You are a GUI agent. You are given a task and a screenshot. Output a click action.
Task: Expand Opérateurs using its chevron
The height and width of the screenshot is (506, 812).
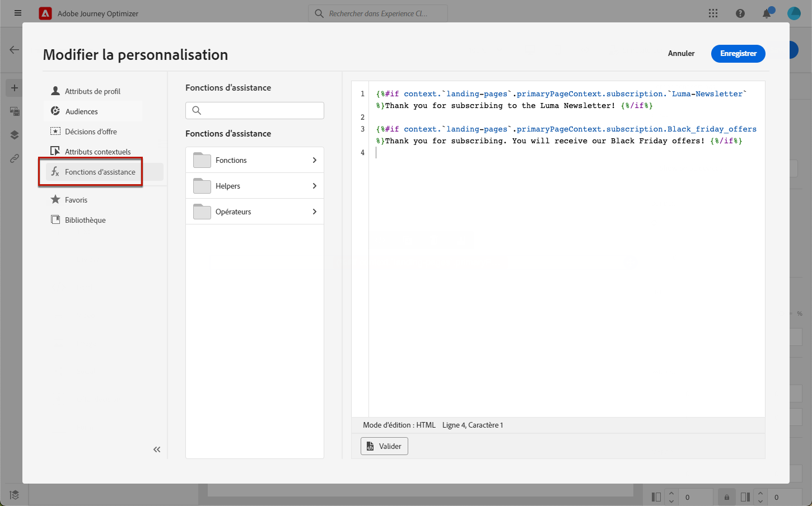point(315,212)
